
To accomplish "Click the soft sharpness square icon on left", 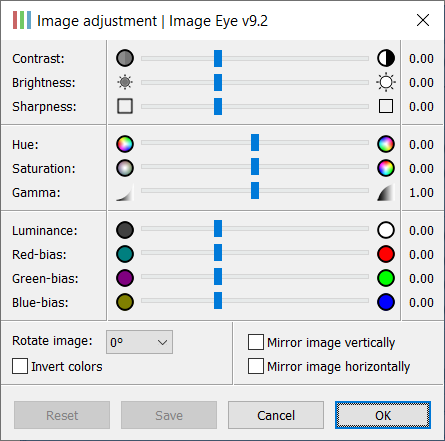I will click(x=125, y=106).
